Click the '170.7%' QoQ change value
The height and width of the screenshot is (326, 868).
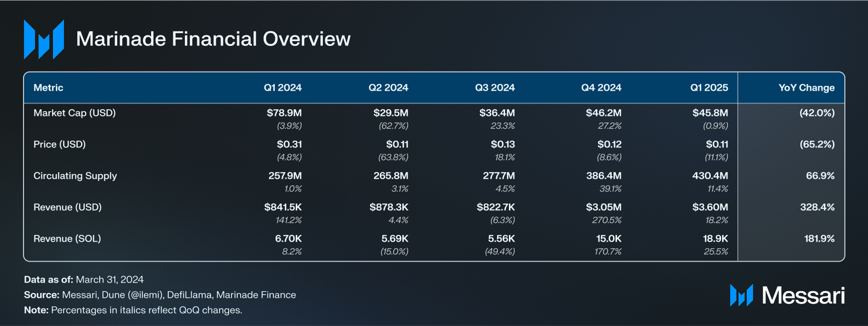point(608,252)
